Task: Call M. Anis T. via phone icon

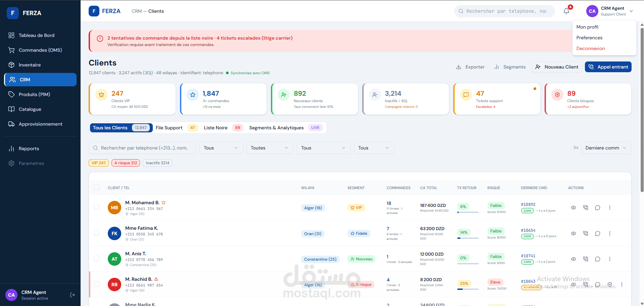Action: coord(586,259)
